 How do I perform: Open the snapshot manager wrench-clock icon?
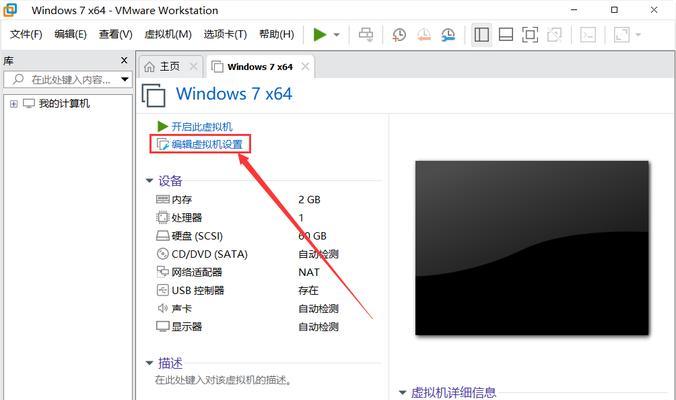pyautogui.click(x=448, y=34)
